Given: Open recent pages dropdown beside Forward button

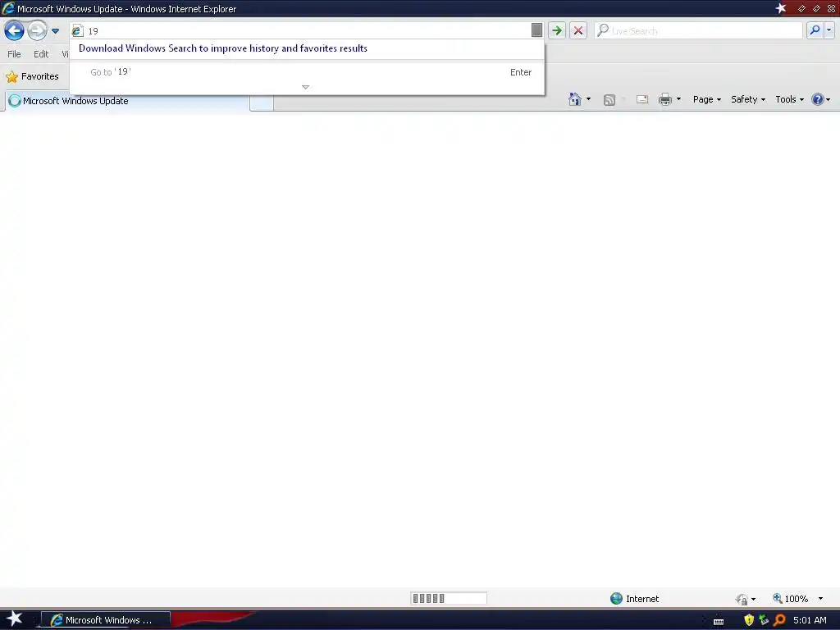Looking at the screenshot, I should pos(55,31).
